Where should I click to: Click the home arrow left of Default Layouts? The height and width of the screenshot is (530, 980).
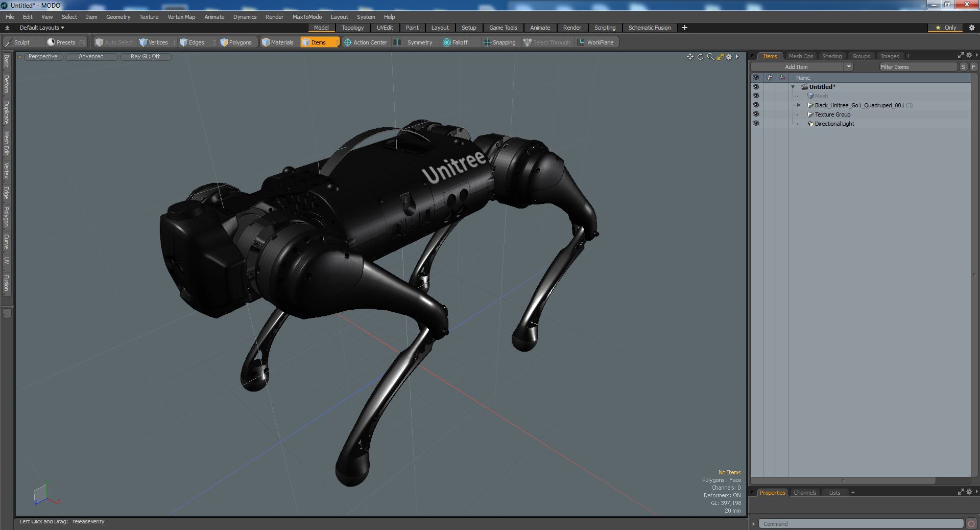[7, 28]
